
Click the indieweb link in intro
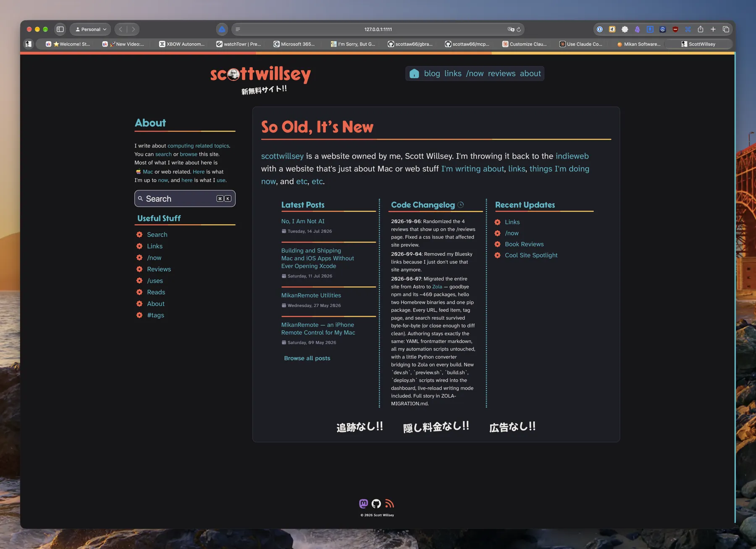572,156
